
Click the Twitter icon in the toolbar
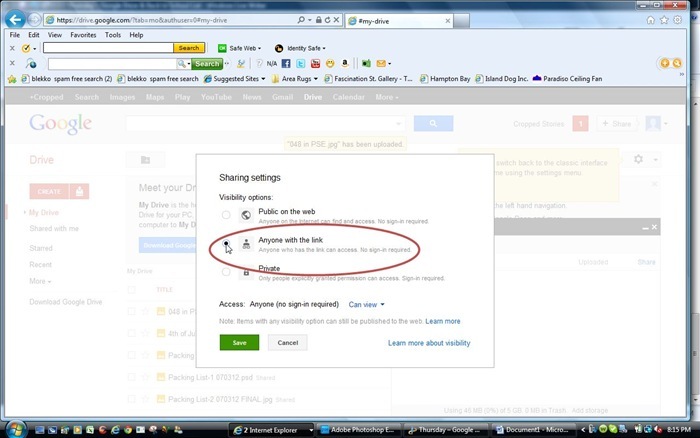point(301,63)
